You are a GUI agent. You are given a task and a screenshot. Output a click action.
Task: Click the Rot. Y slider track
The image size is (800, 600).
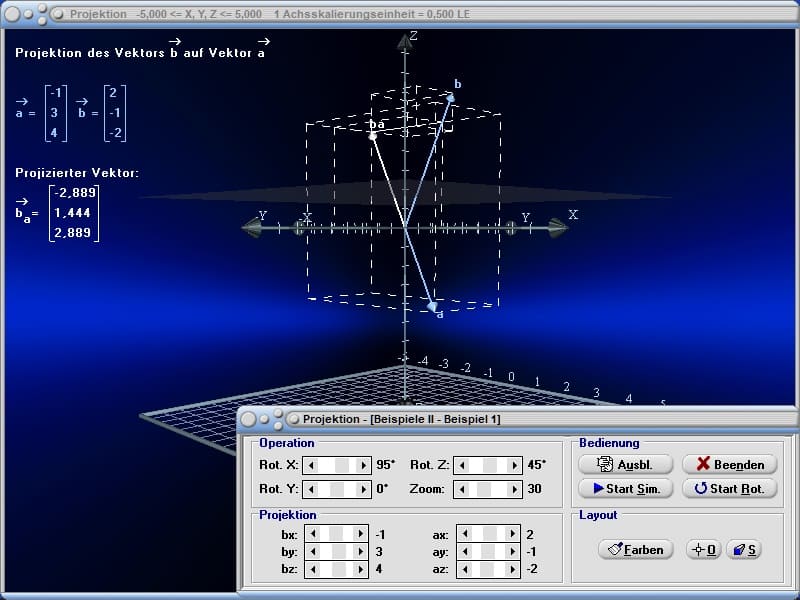point(337,489)
